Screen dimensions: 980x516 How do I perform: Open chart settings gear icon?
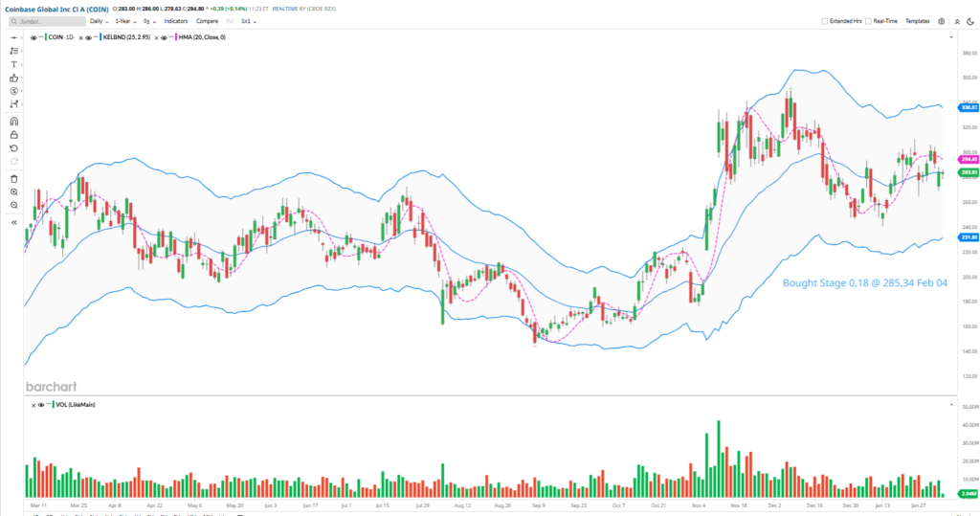942,20
